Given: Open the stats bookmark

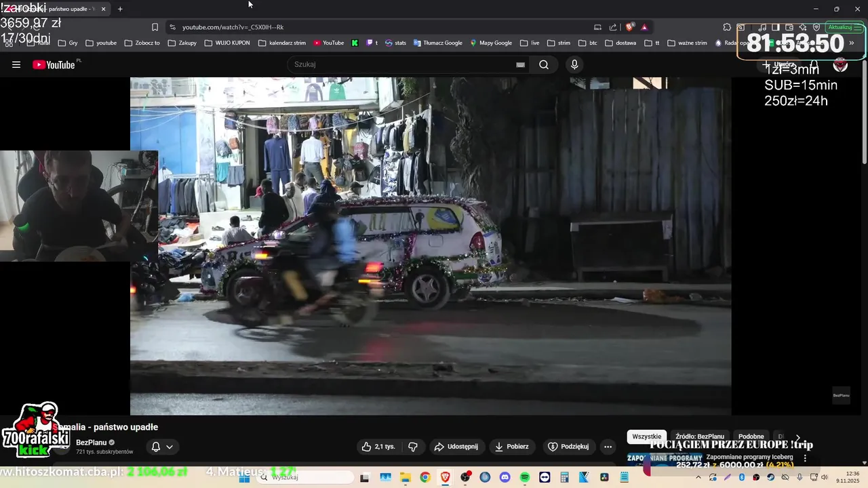Looking at the screenshot, I should pyautogui.click(x=396, y=43).
